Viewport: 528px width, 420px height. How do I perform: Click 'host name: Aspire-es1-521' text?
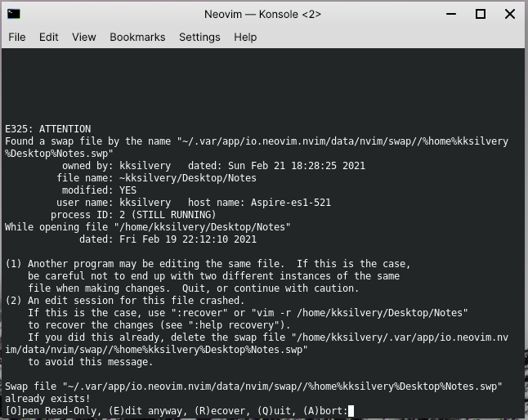[259, 203]
